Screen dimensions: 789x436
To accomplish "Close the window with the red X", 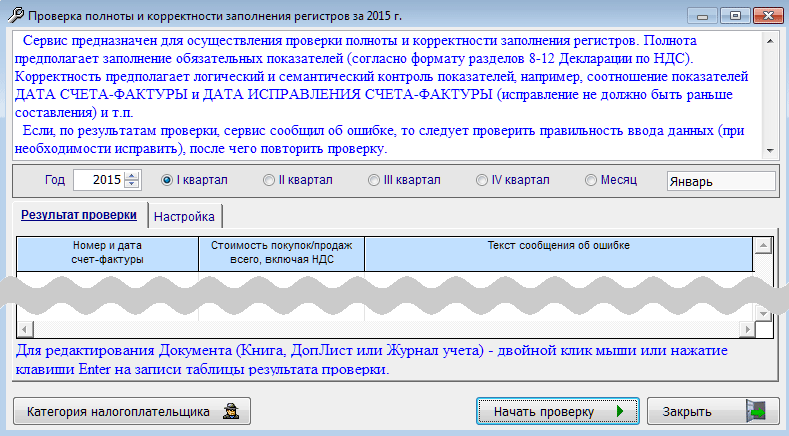I will pos(768,16).
